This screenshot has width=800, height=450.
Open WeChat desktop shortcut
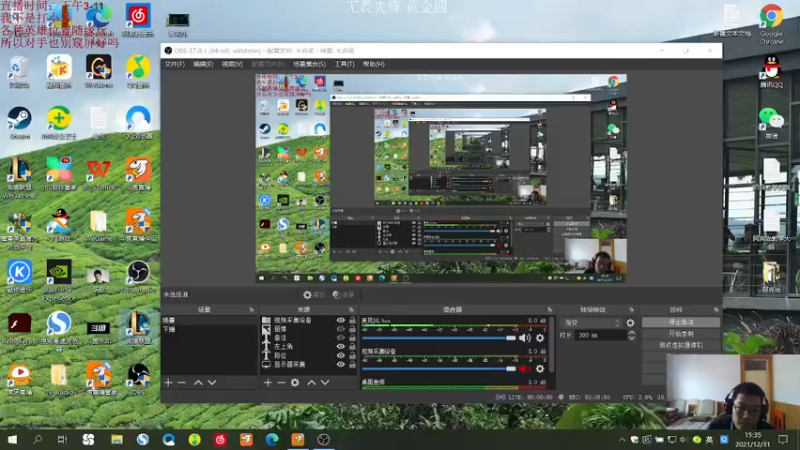[x=771, y=123]
